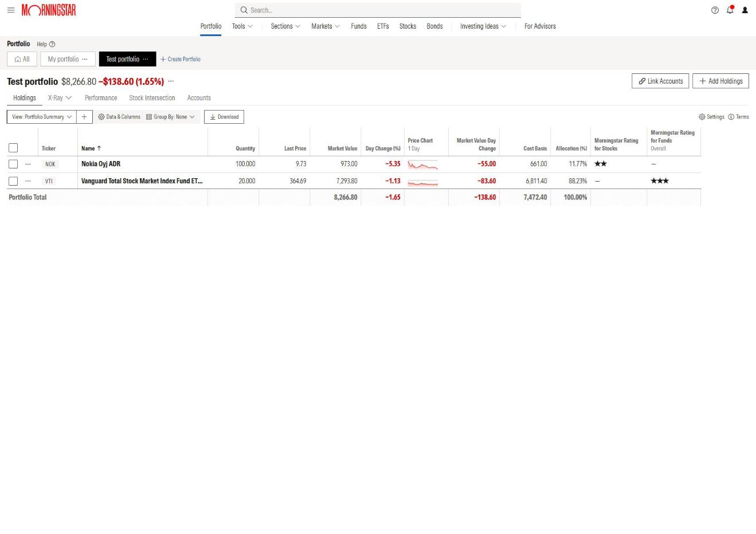756x534 pixels.
Task: Open the user account profile icon
Action: (x=745, y=10)
